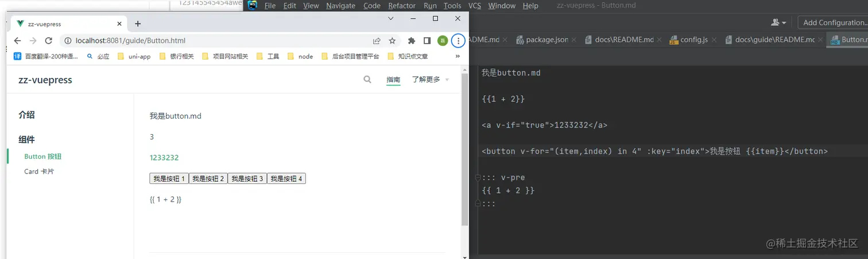This screenshot has width=868, height=259.
Task: Close the zz-vuepress browser tab
Action: (x=119, y=23)
